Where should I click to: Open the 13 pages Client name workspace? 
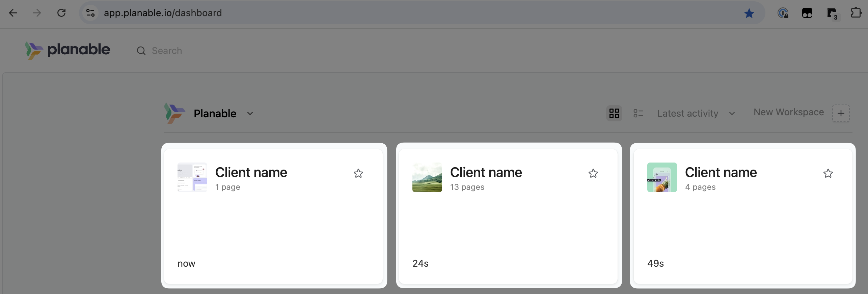486,173
